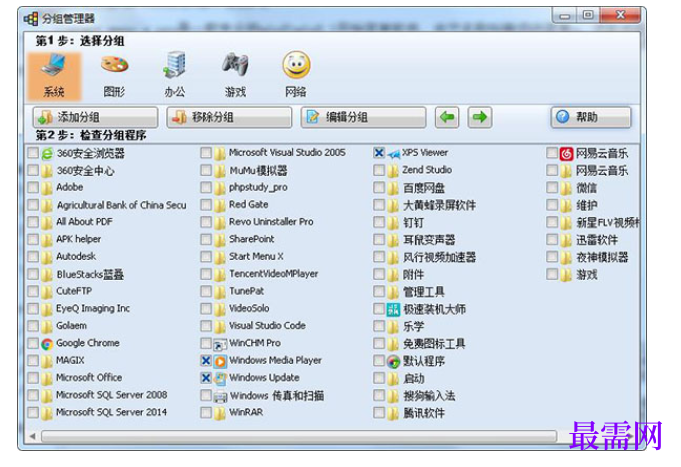681x467 pixels.
Task: Select the Revo Uninstaller Pro entry
Action: click(271, 222)
